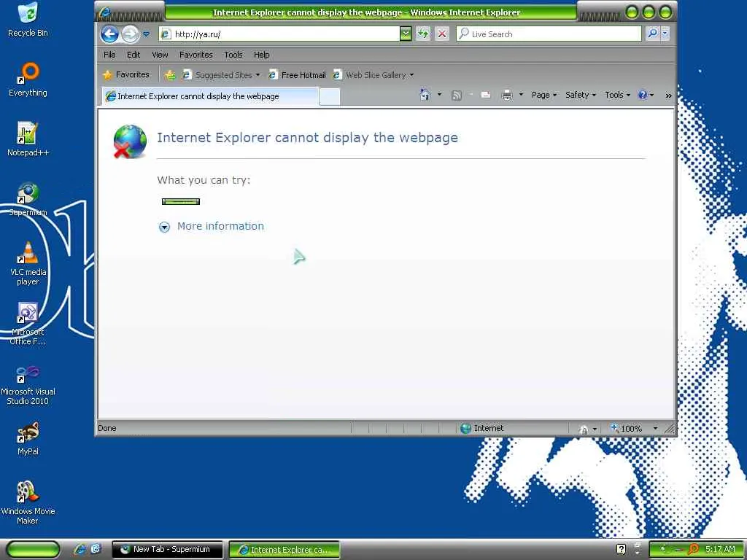
Task: Open the Suggested Sites dropdown
Action: pyautogui.click(x=222, y=75)
